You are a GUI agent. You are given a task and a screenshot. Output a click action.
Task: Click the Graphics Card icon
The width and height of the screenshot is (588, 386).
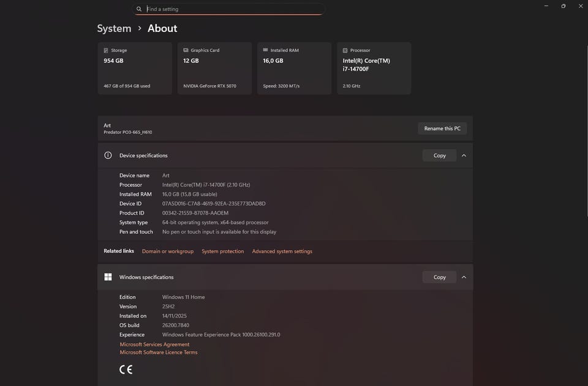click(186, 50)
